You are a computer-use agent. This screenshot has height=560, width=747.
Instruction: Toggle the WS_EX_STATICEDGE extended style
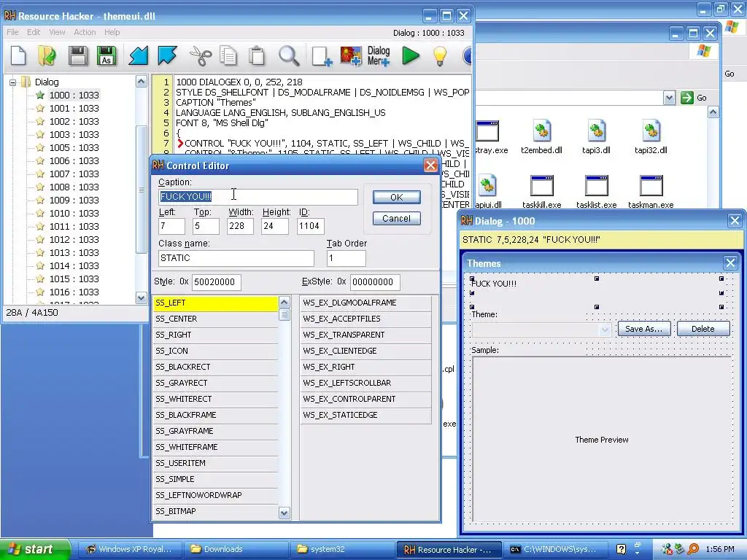tap(365, 415)
